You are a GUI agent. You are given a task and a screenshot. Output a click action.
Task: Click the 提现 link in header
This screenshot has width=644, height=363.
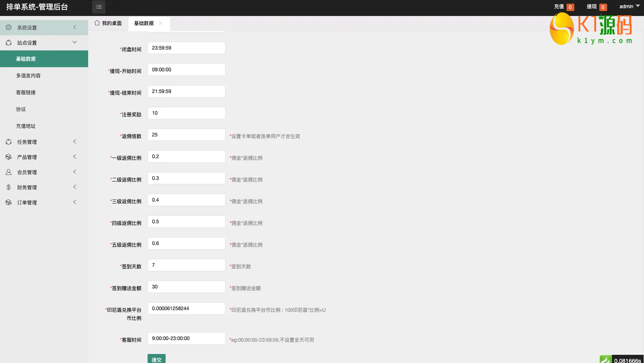[592, 7]
